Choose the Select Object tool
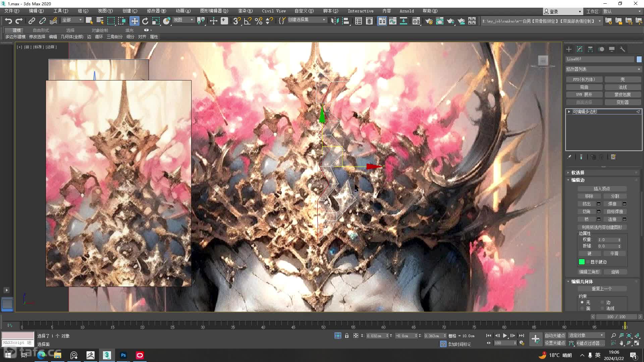Screen dimensions: 644x362 point(89,21)
